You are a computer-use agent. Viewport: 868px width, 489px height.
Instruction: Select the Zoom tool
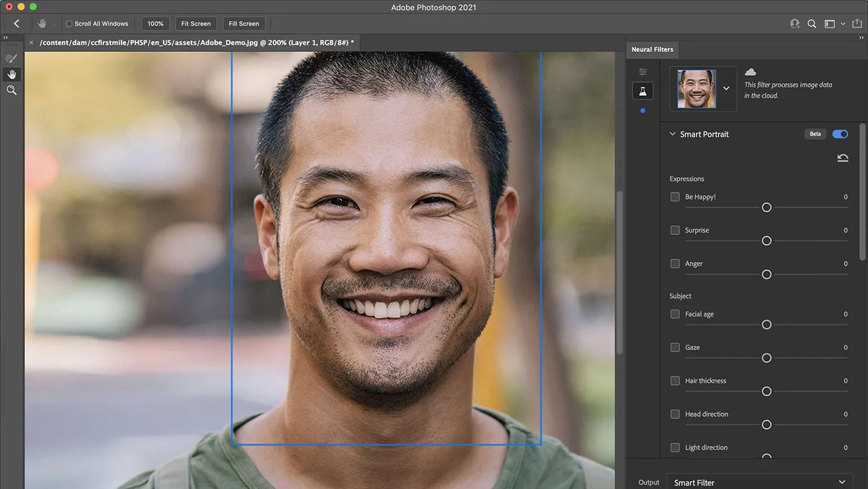point(11,90)
